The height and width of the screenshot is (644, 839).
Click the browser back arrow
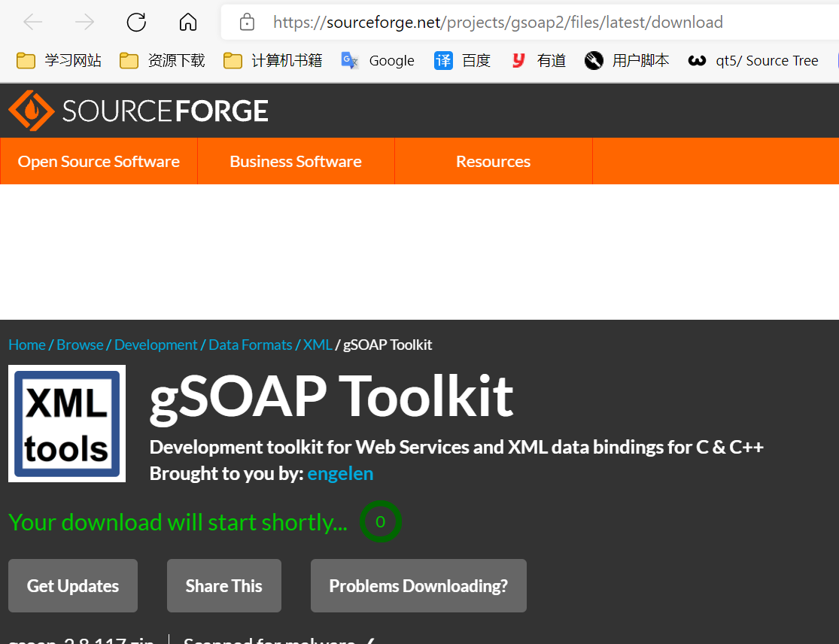33,22
